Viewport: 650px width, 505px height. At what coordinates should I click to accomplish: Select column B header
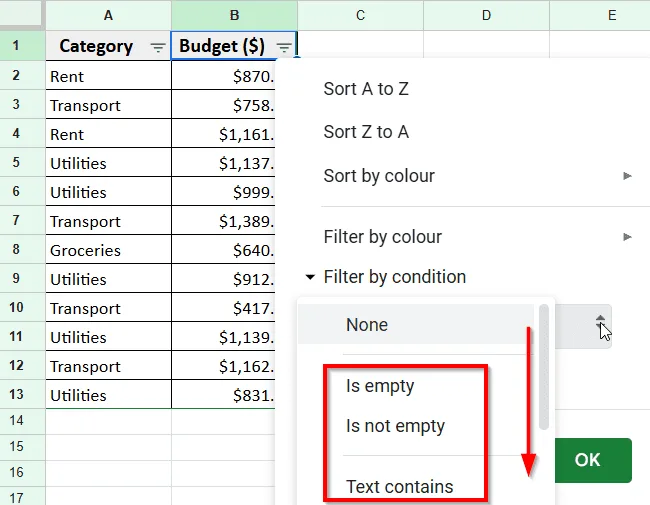pos(234,15)
